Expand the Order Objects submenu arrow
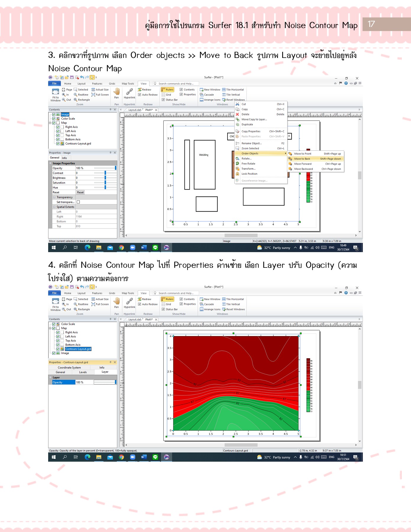411x532 pixels. pyautogui.click(x=285, y=153)
